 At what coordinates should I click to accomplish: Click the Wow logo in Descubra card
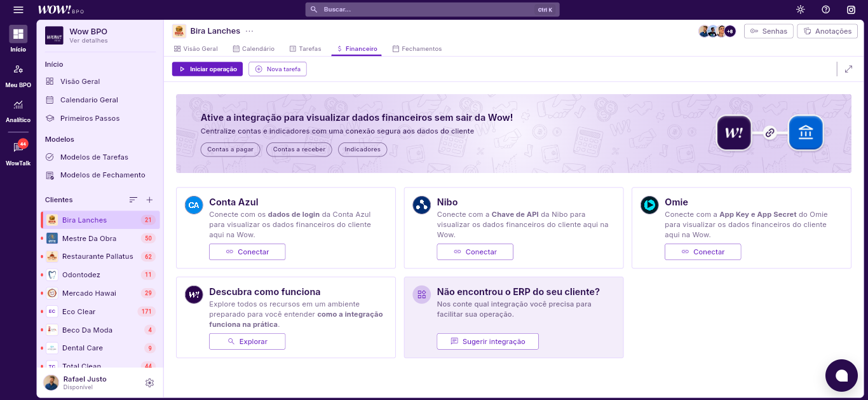pos(194,294)
